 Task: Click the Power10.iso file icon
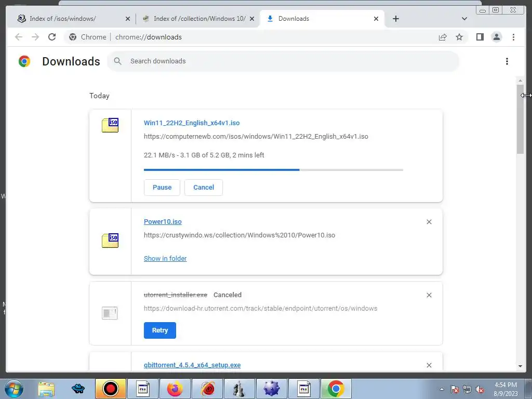pos(110,240)
